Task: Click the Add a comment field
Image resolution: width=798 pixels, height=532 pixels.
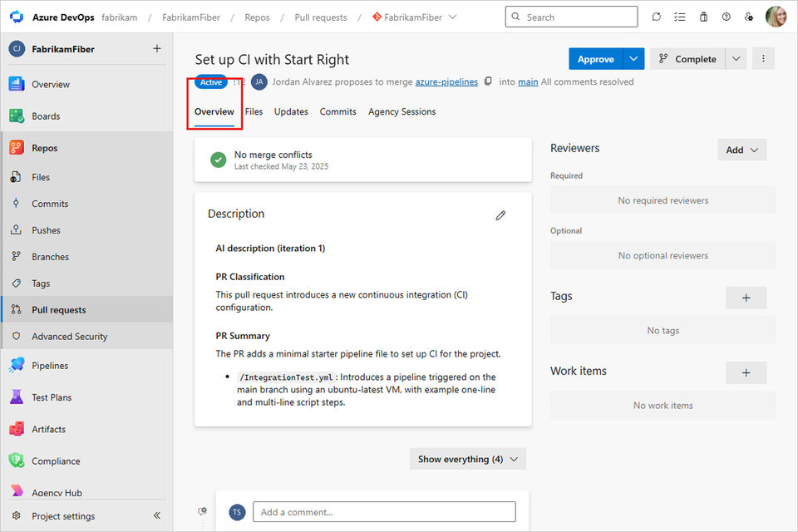Action: (x=384, y=512)
